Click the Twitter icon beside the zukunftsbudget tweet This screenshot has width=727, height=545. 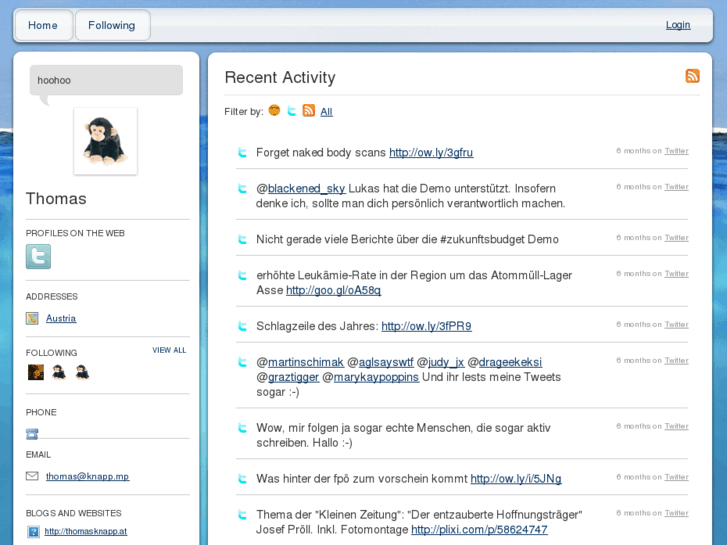242,239
